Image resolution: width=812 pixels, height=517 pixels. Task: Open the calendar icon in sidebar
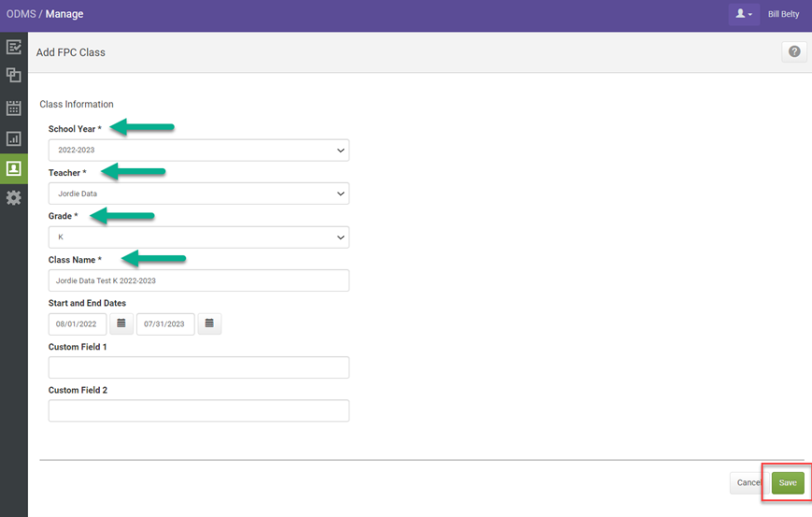(14, 108)
